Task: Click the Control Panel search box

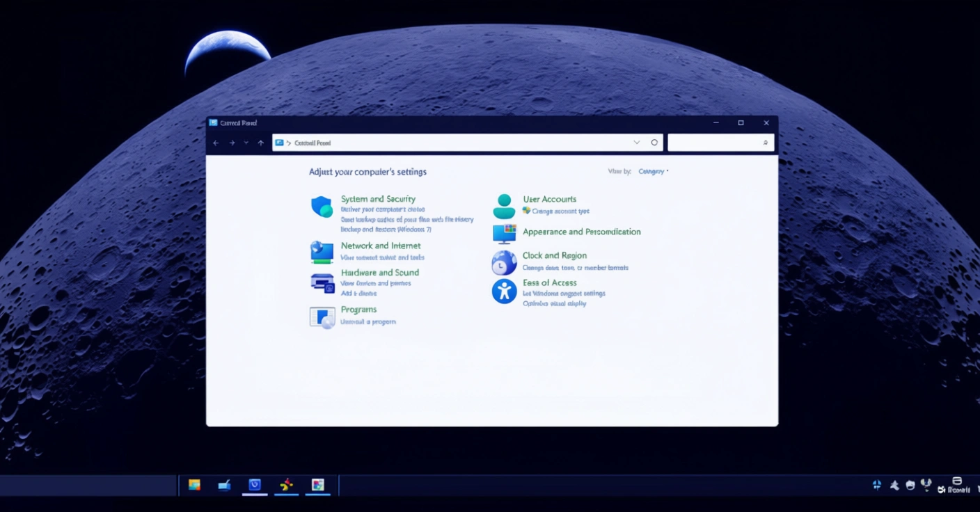Action: click(x=716, y=143)
